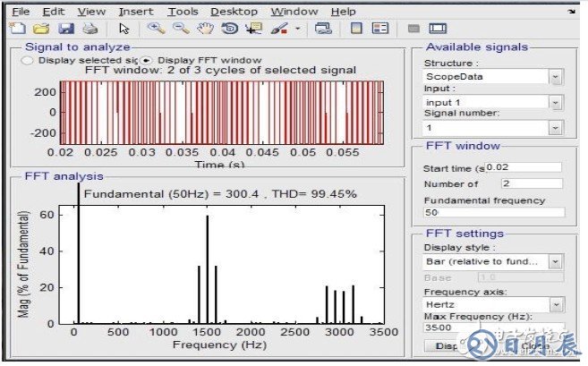Open the Tools menu
588x366 pixels.
pyautogui.click(x=183, y=12)
